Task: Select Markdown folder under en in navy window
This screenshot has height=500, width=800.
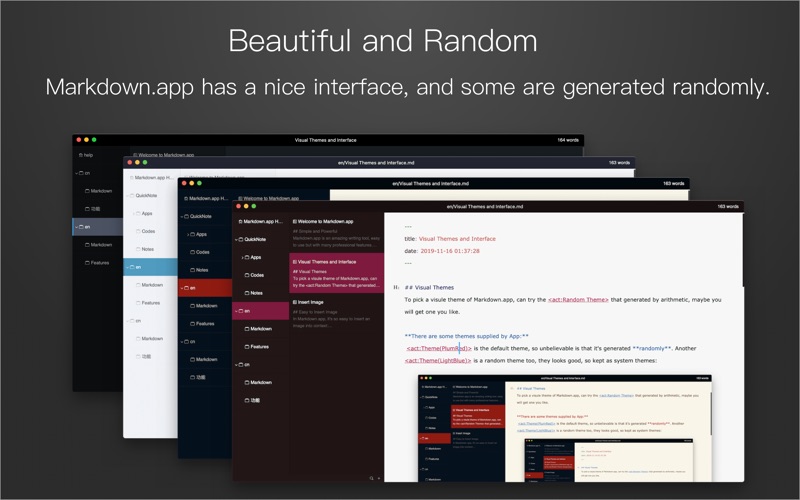Action: (205, 306)
